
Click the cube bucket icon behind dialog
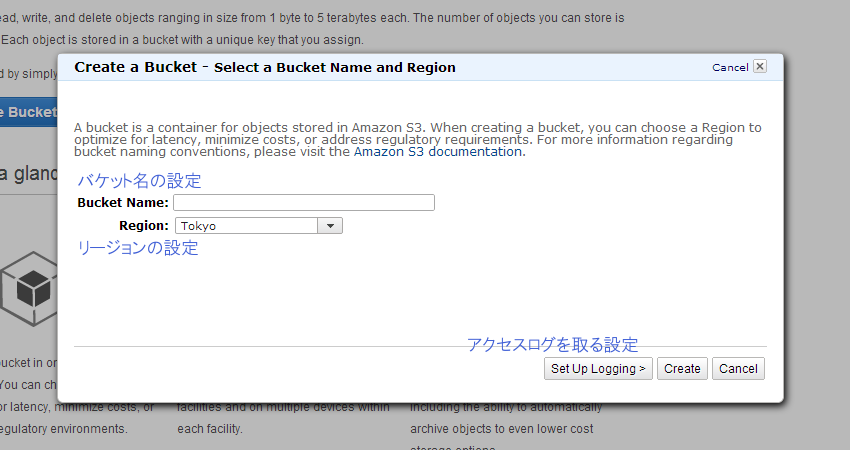[x=29, y=288]
